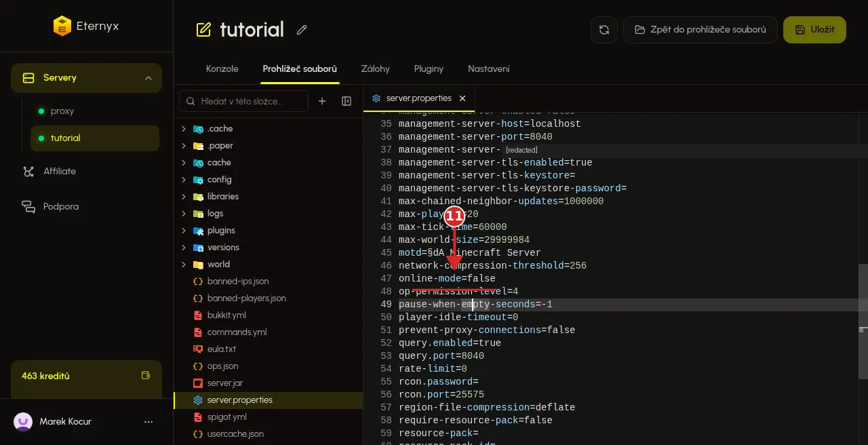The image size is (868, 445).
Task: Select the Prohlížeč souborů tab
Action: coord(300,69)
